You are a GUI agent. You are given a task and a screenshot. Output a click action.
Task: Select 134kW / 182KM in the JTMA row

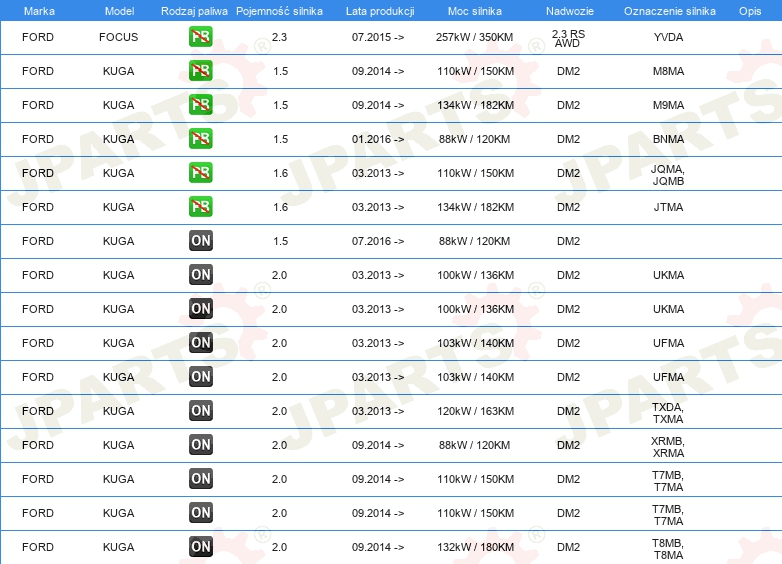476,206
